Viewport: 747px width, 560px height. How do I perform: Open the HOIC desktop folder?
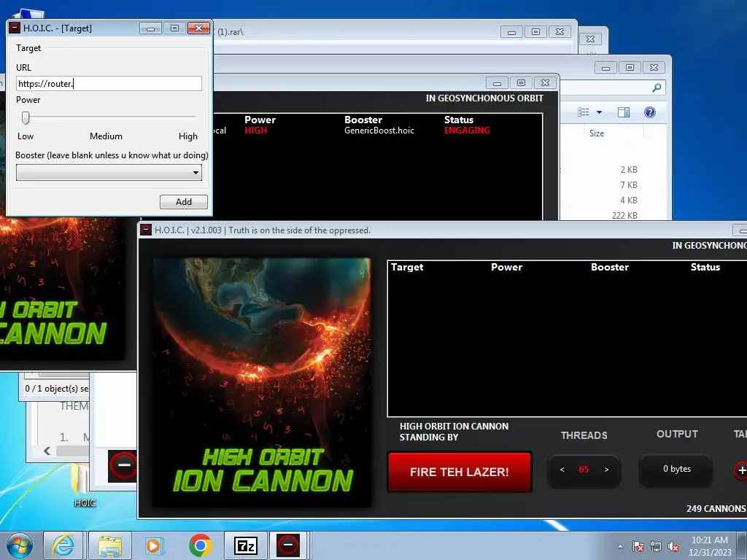click(x=85, y=484)
